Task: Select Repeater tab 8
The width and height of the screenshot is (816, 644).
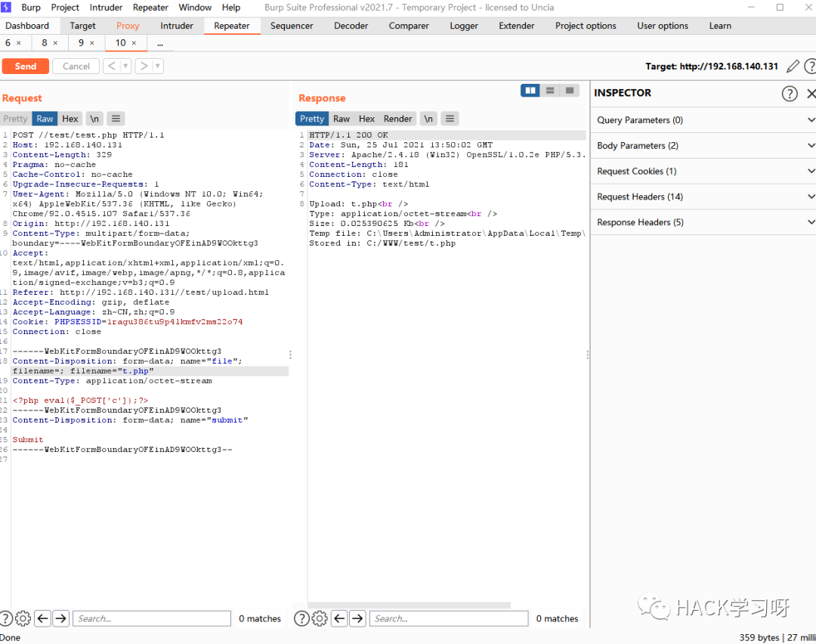Action: tap(45, 42)
